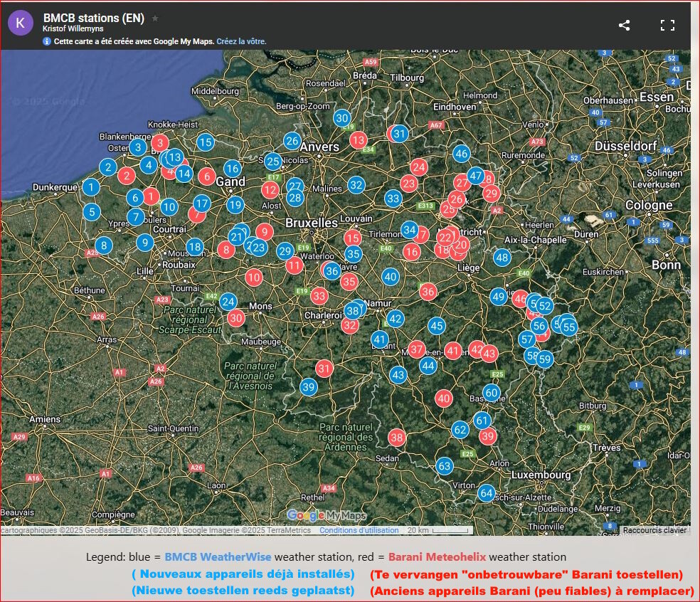Select red station marker 38
700x602 pixels.
(397, 438)
